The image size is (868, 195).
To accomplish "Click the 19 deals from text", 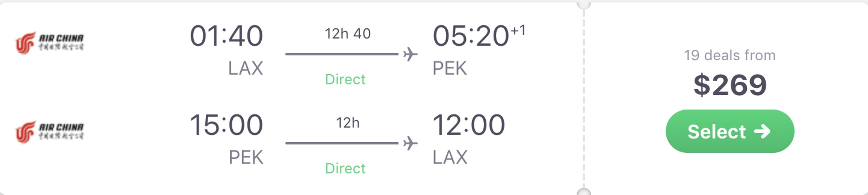I will [x=730, y=55].
